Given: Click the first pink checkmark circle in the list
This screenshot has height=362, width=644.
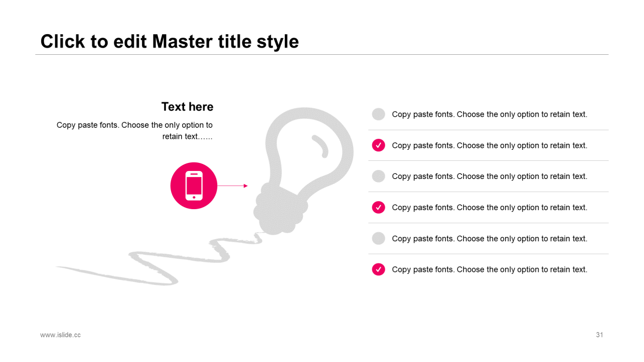Looking at the screenshot, I should click(x=378, y=145).
